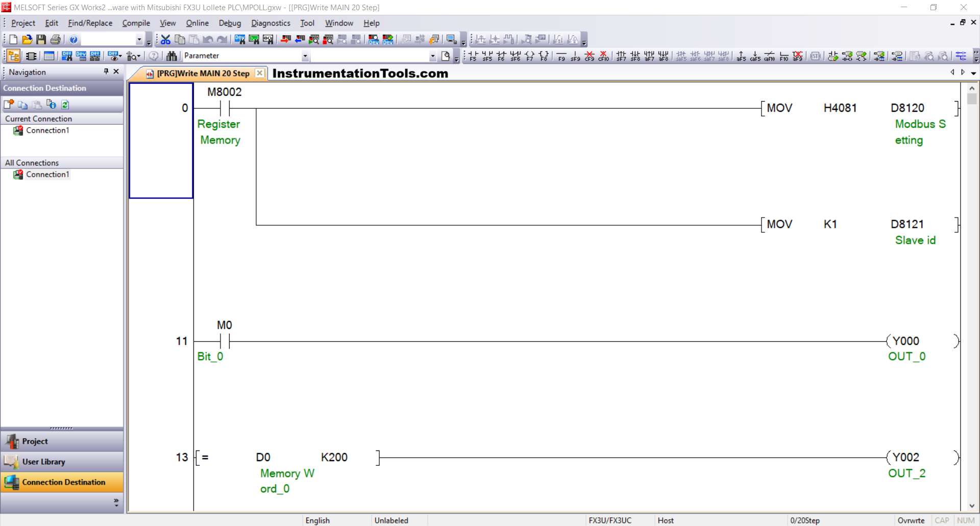Insert coil using F7 tool

pyautogui.click(x=530, y=56)
